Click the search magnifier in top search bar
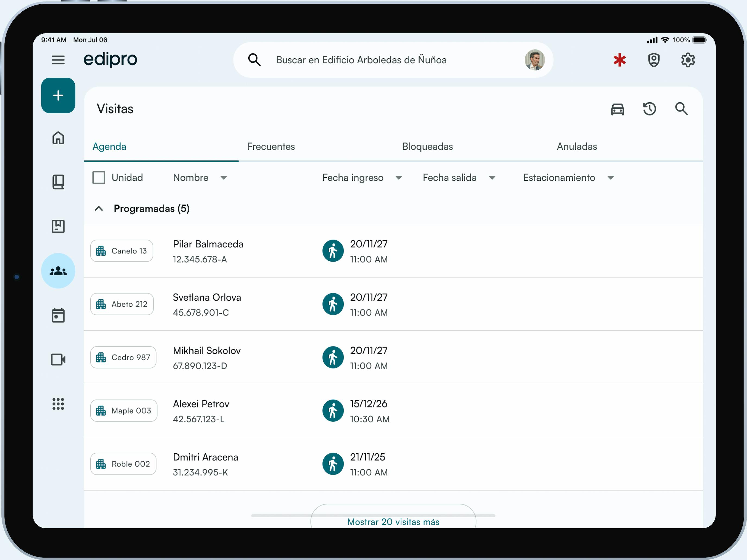 pyautogui.click(x=254, y=60)
